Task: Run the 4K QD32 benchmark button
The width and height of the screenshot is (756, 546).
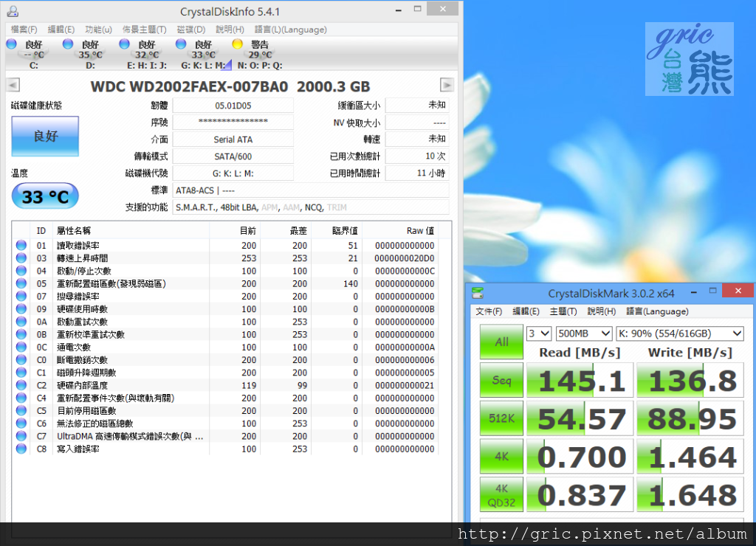Action: click(501, 494)
